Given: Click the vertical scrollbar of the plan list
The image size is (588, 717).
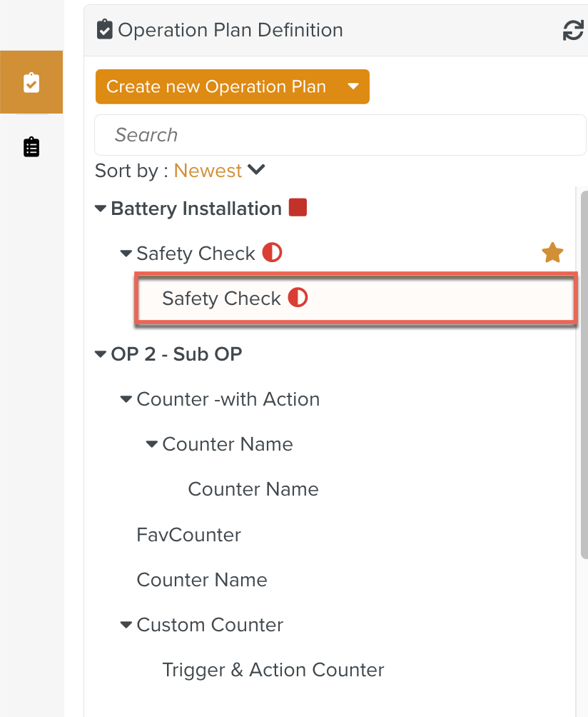Looking at the screenshot, I should pyautogui.click(x=583, y=371).
